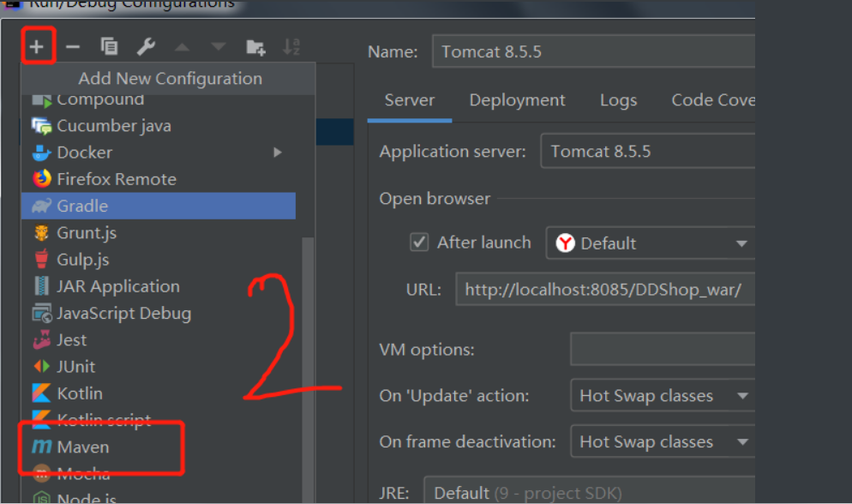Viewport: 852px width, 504px height.
Task: Switch to the Server tab
Action: [x=410, y=100]
